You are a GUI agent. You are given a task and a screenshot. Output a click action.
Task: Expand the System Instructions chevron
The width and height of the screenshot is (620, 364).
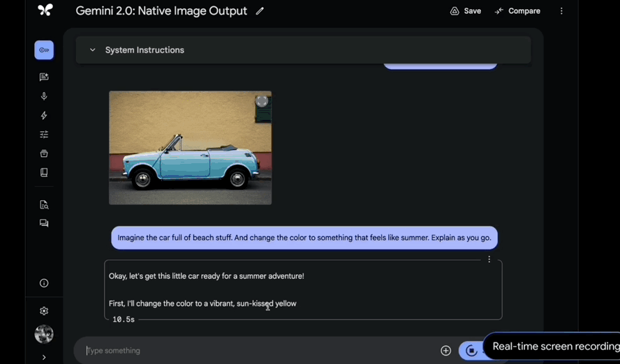coord(92,50)
